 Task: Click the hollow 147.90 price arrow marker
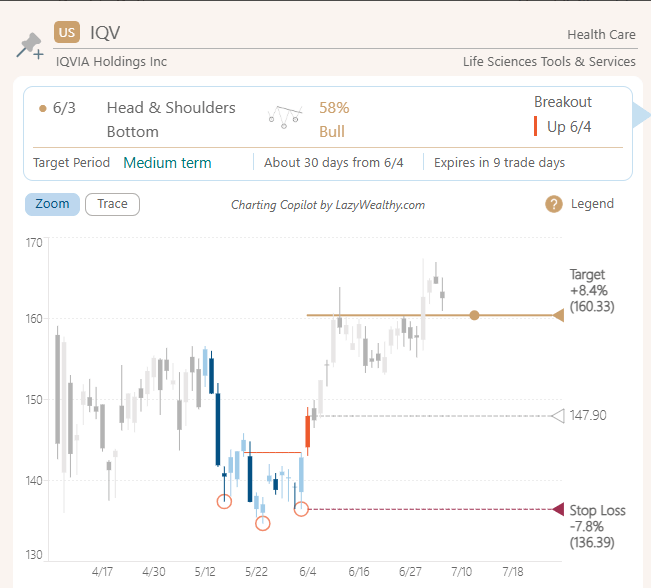tap(559, 415)
